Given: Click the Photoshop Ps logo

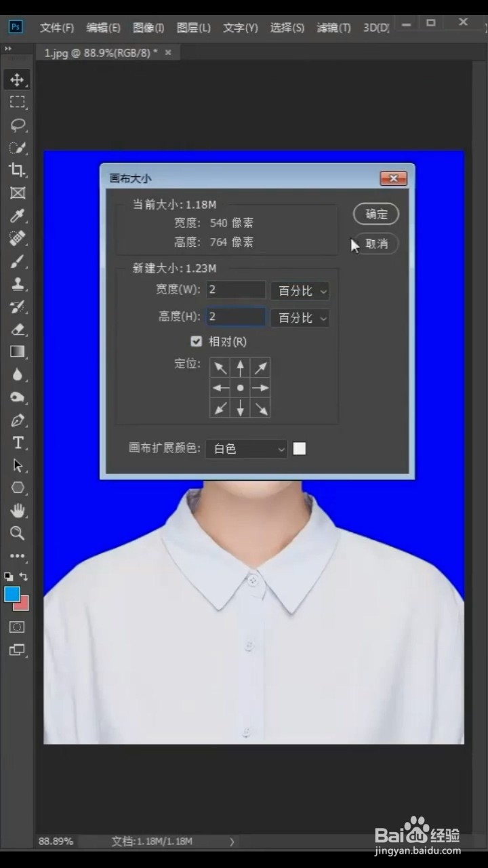Looking at the screenshot, I should [x=15, y=27].
